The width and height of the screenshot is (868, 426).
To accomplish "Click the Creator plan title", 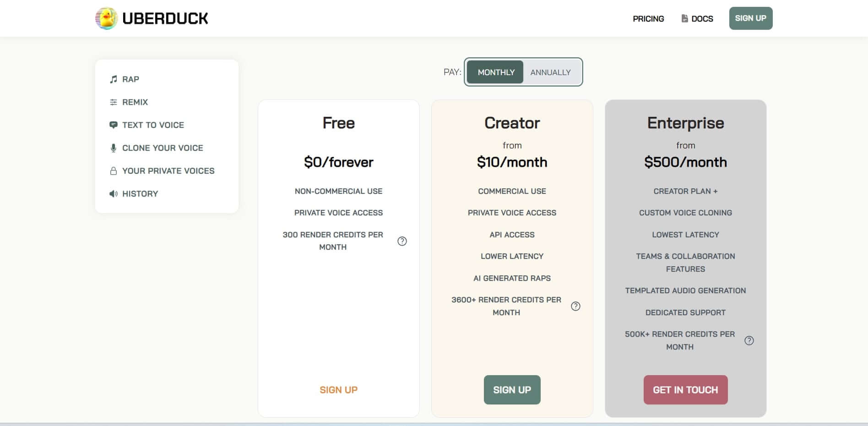I will [512, 123].
